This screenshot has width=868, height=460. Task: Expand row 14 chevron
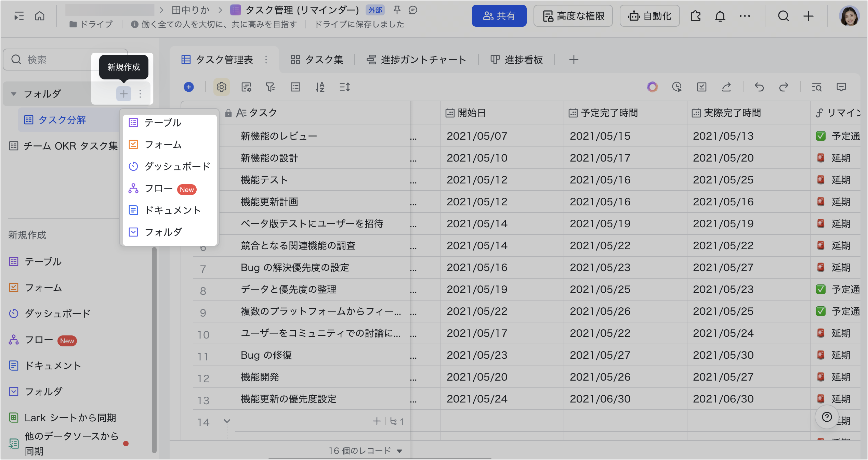click(x=227, y=421)
